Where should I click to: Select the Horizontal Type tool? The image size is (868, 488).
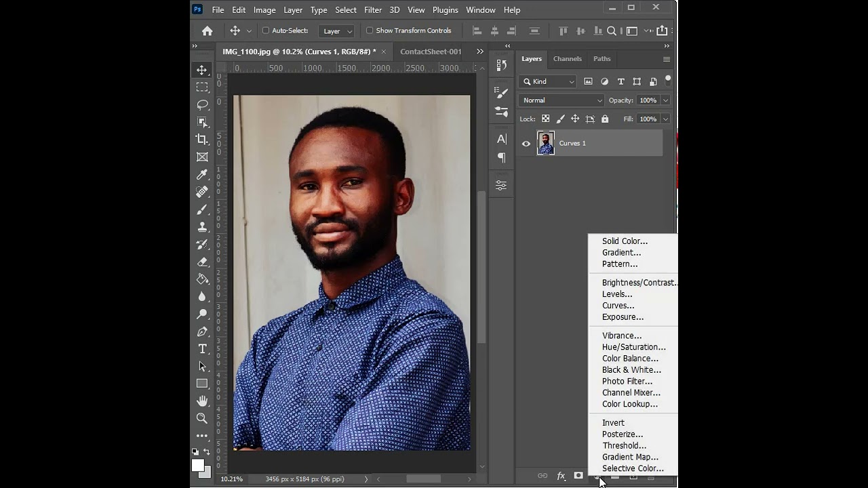pos(202,349)
